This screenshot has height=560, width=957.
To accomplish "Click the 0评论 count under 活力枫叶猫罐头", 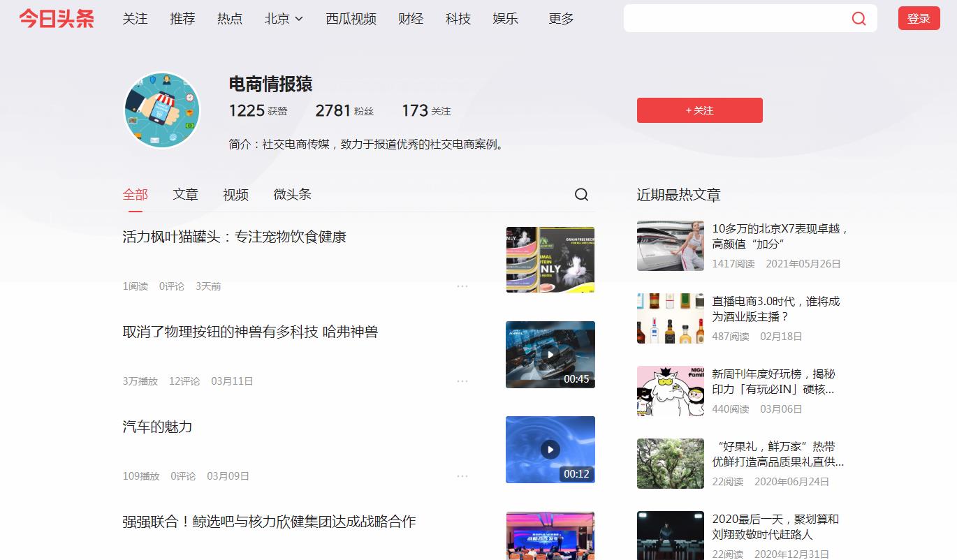I will [172, 286].
